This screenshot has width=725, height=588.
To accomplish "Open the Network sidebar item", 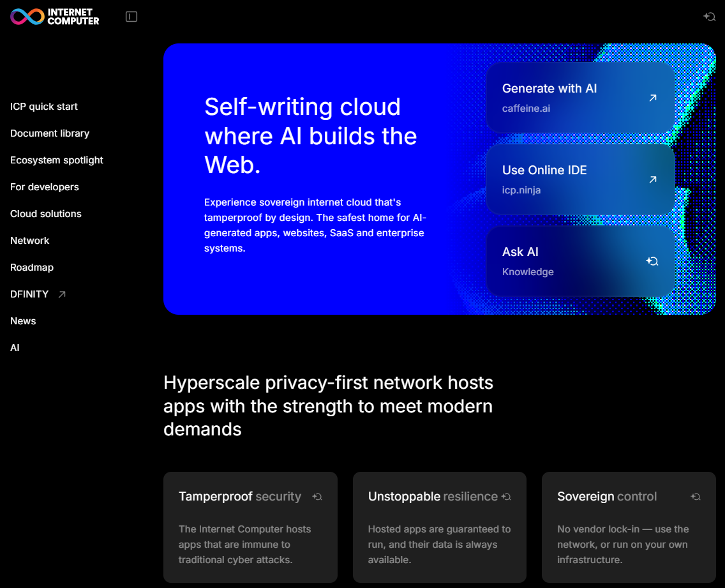I will click(30, 241).
